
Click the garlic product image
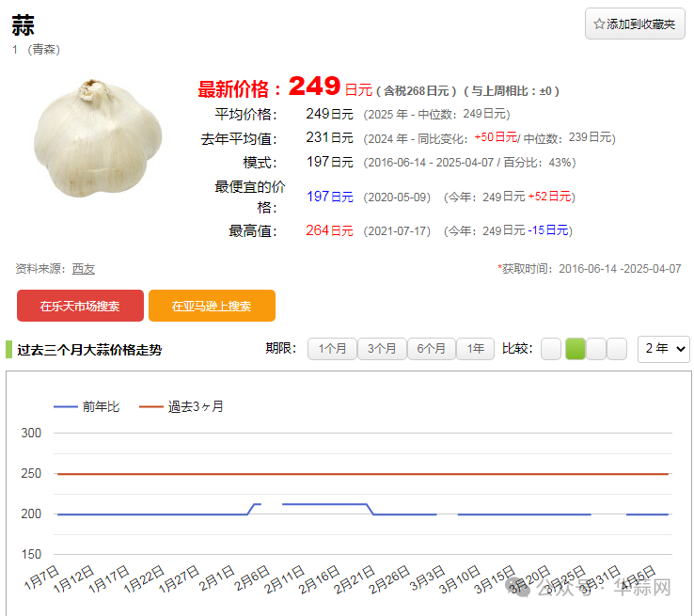coord(99,137)
